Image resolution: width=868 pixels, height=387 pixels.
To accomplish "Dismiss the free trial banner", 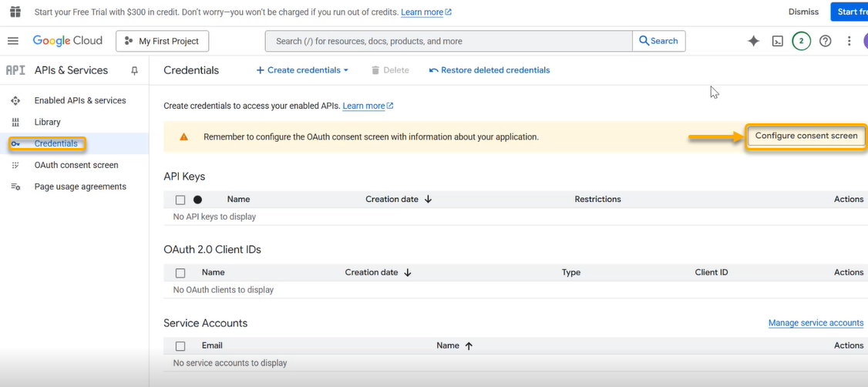I will point(803,12).
